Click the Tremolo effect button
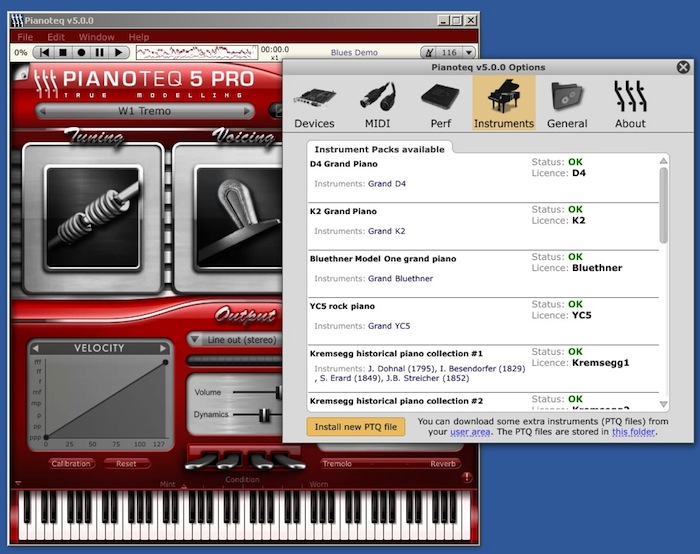Screen dimensions: 700x554 tap(337, 464)
